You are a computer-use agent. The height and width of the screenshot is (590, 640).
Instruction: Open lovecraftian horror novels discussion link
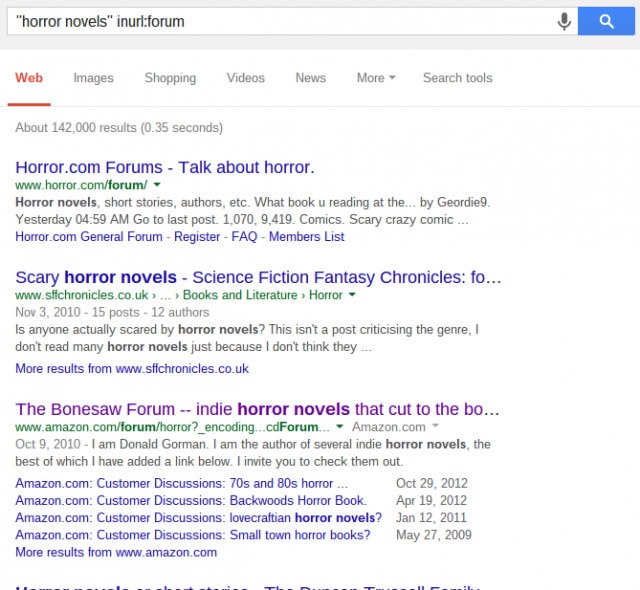(x=198, y=518)
